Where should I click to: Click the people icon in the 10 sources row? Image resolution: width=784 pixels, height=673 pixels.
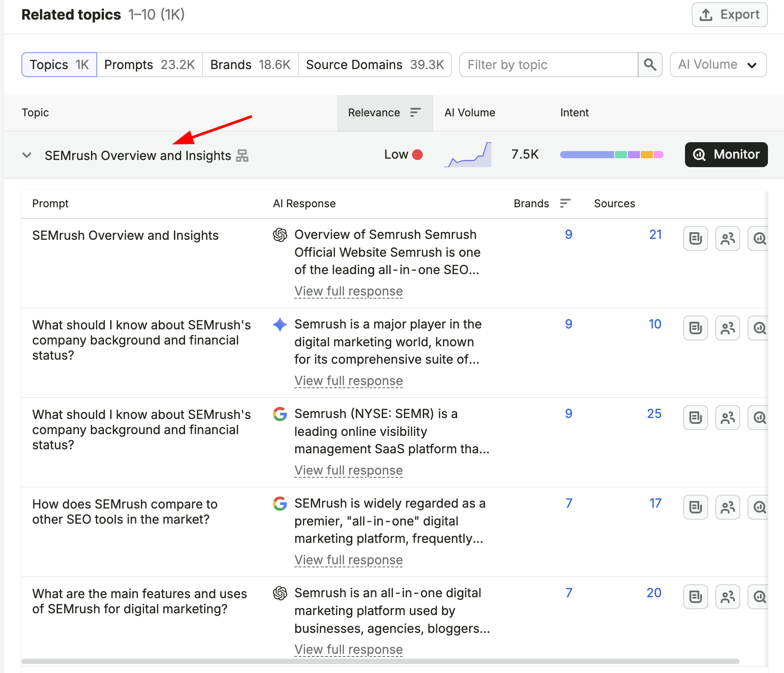(728, 328)
